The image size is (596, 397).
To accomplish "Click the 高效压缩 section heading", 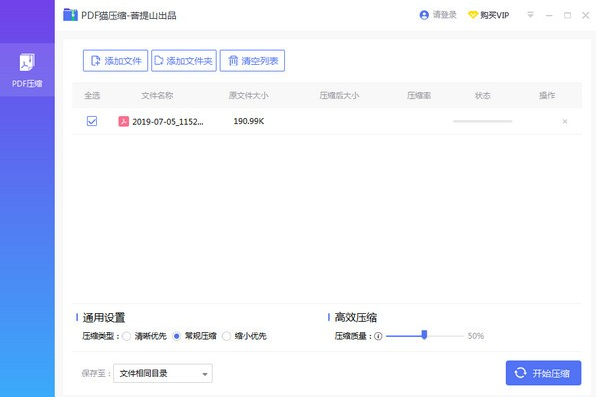I will (x=355, y=317).
